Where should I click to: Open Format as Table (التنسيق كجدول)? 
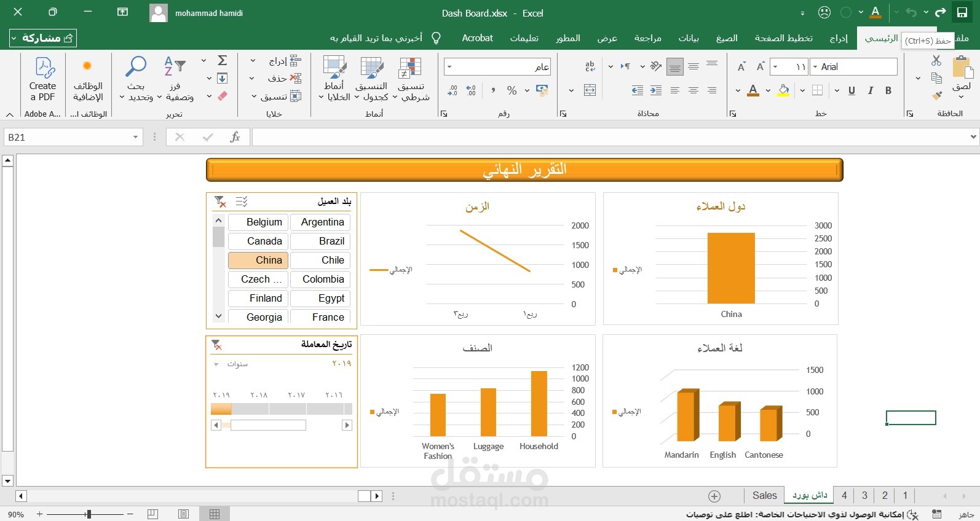pos(371,80)
